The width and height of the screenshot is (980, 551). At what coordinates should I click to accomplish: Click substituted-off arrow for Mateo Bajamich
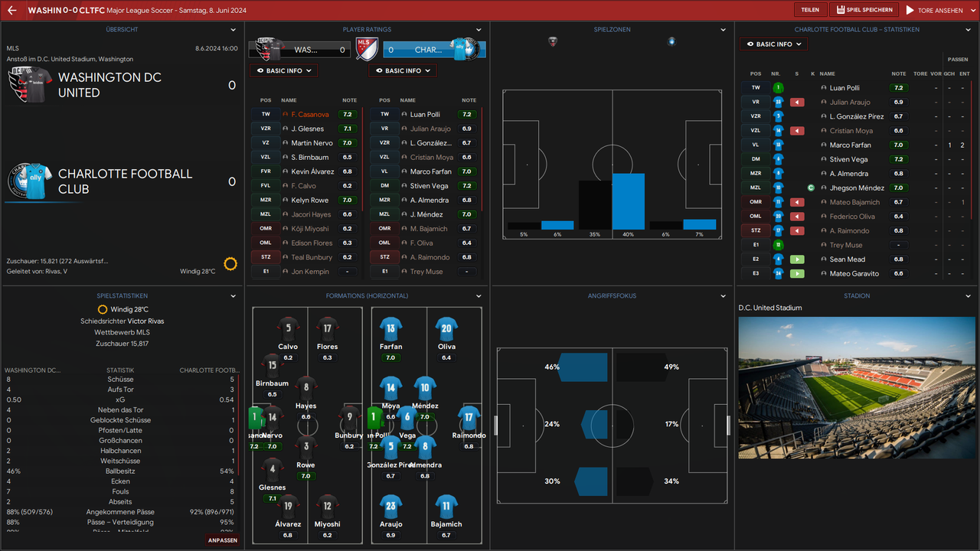coord(797,202)
